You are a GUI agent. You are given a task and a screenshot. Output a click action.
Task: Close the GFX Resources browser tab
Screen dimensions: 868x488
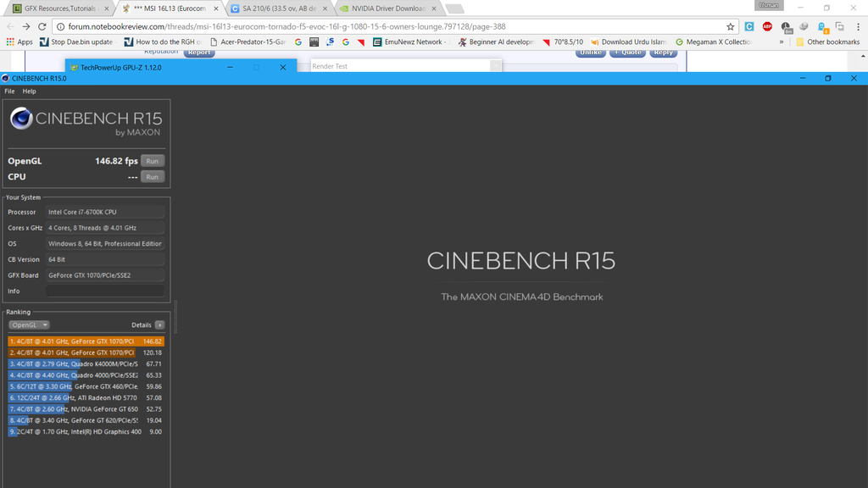106,8
